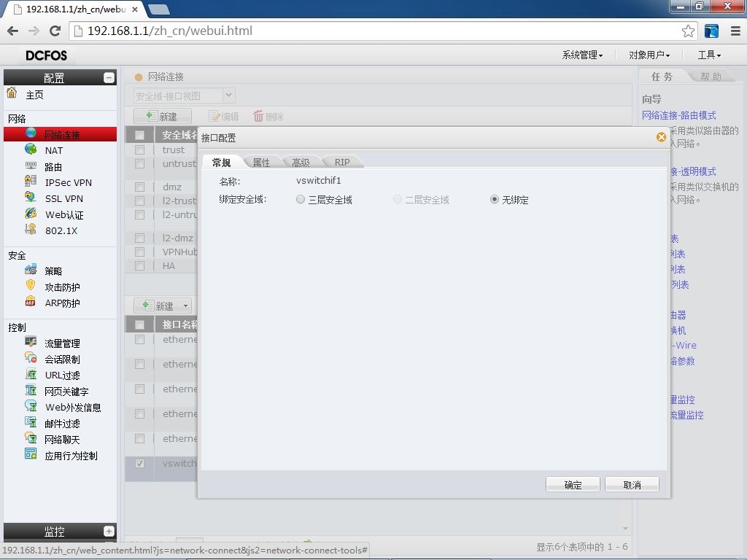The height and width of the screenshot is (560, 747).
Task: Open 对象用户 dropdown menu
Action: tap(649, 55)
